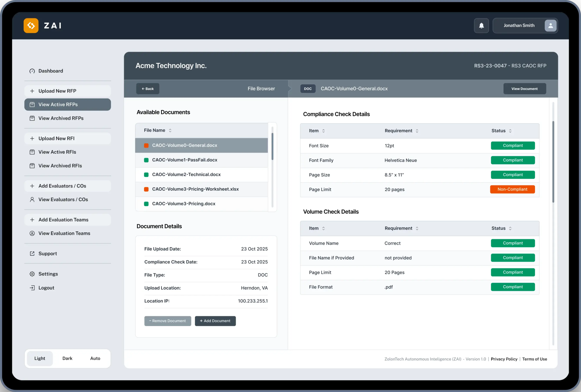Click the notification bell icon
This screenshot has height=392, width=581.
[x=481, y=25]
